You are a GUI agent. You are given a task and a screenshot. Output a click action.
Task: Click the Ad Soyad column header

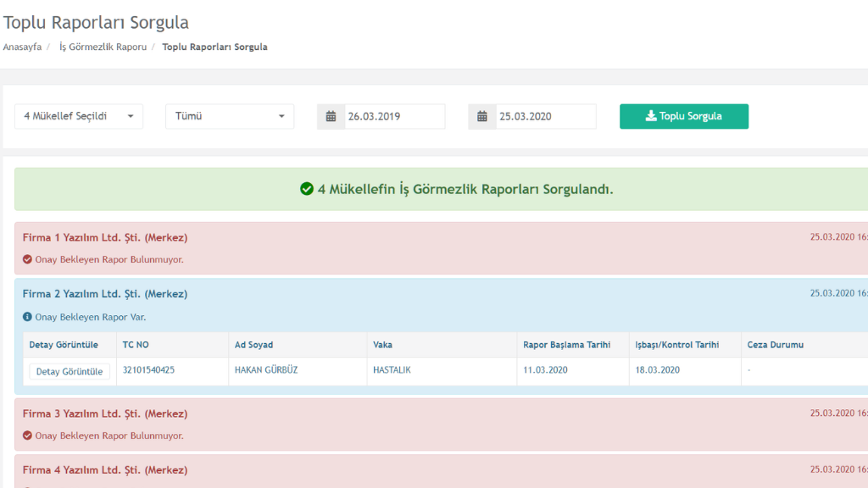pos(254,345)
